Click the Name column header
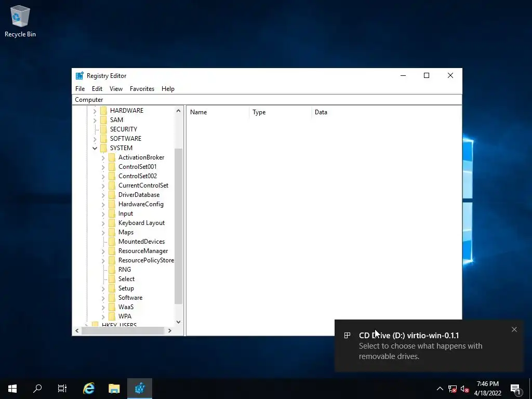 pos(218,112)
